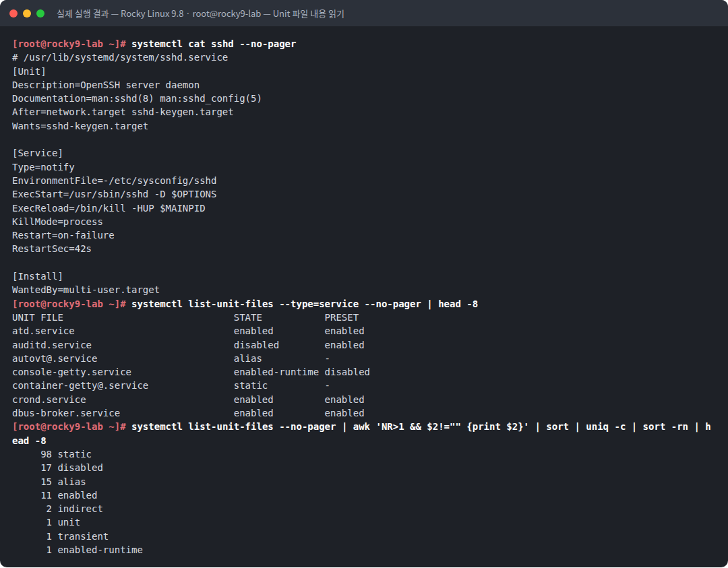Click the '1 unit' count line
This screenshot has width=728, height=568.
63,523
